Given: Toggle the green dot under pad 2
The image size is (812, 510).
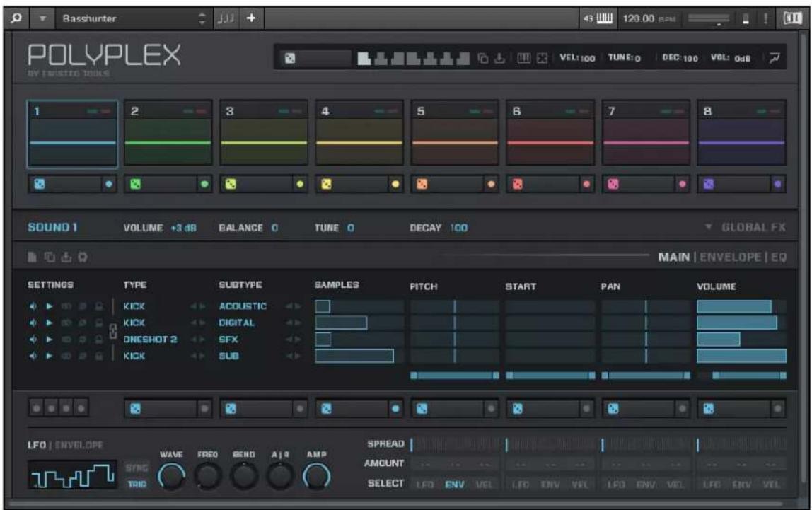Looking at the screenshot, I should [x=204, y=184].
